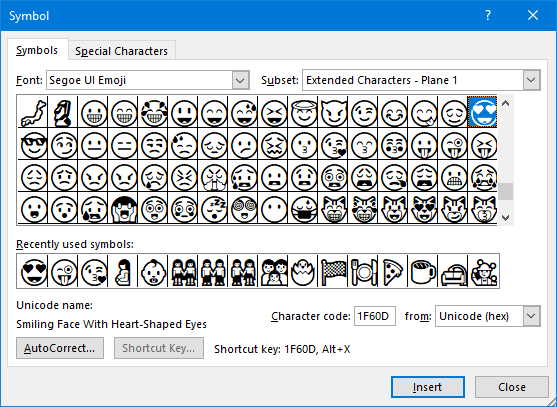557x407 pixels.
Task: Pick the Moai statue symbol
Action: point(63,113)
